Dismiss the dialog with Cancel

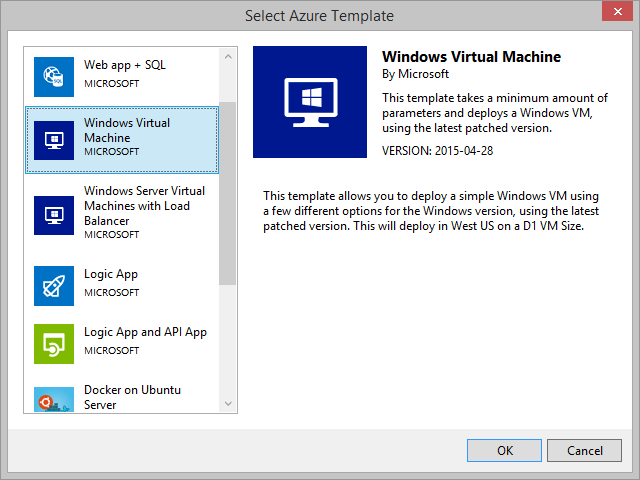pyautogui.click(x=584, y=451)
